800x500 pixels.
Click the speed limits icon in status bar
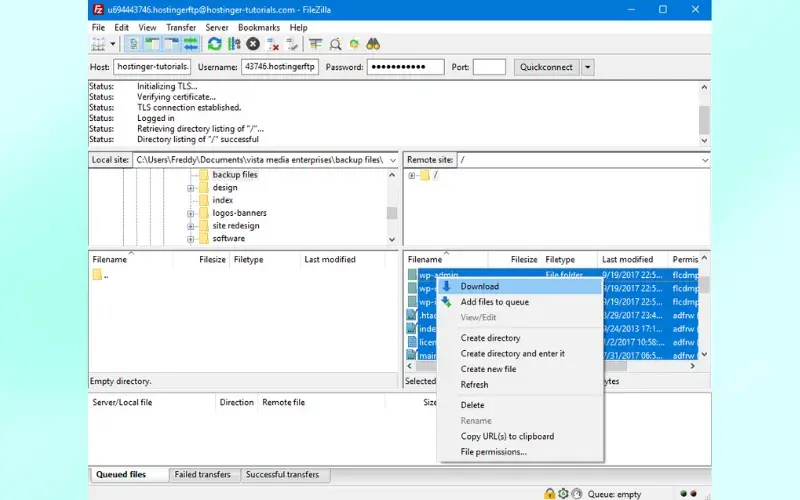(577, 493)
